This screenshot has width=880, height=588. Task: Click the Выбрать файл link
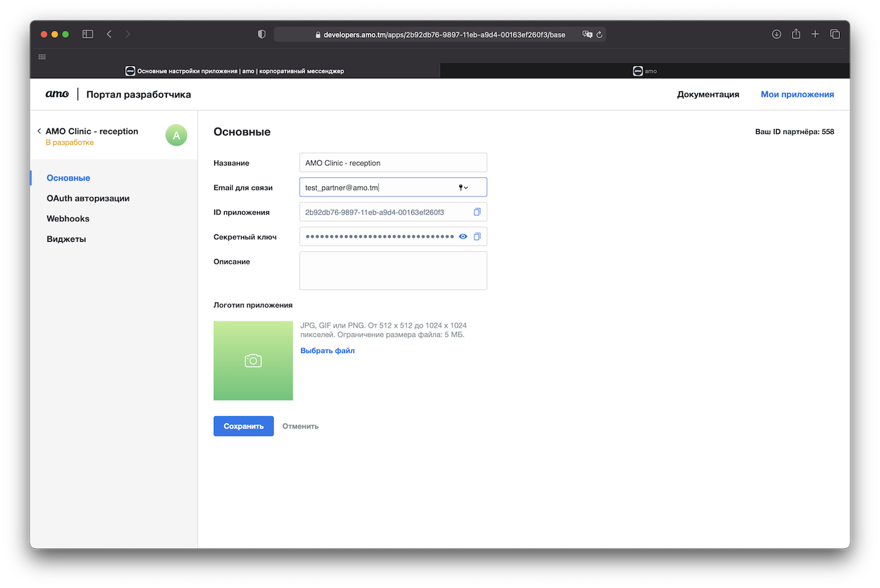click(x=327, y=350)
